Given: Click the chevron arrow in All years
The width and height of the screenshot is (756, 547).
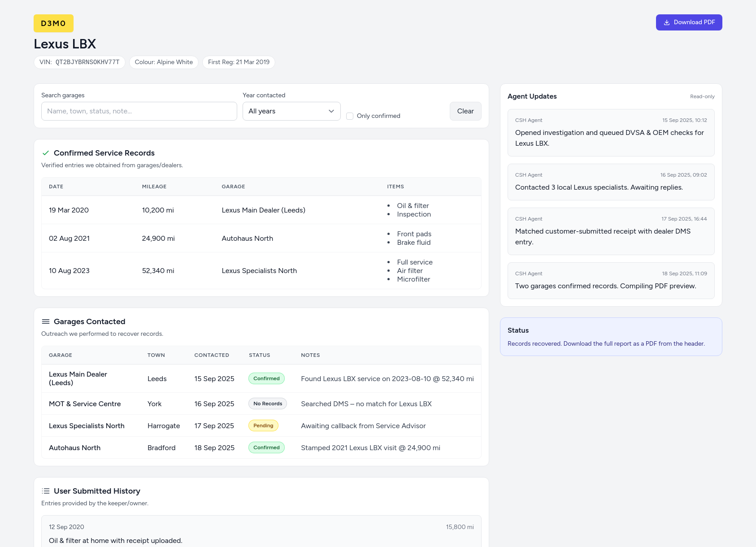Looking at the screenshot, I should (x=331, y=111).
